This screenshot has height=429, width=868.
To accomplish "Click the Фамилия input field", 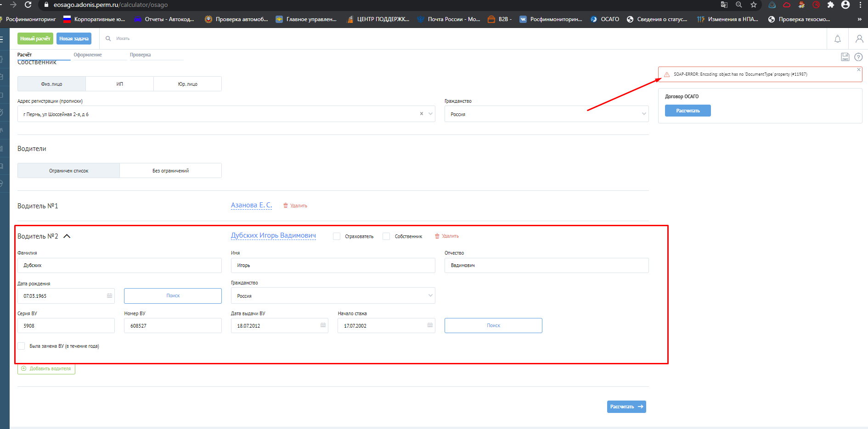I will point(119,265).
